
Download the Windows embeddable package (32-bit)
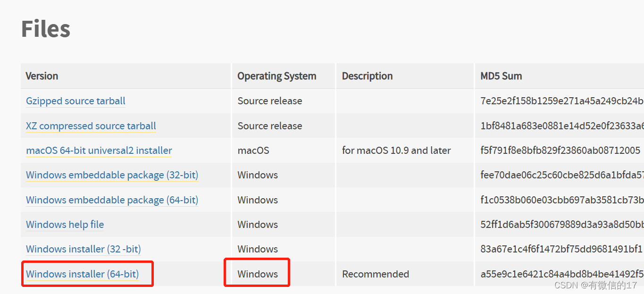[112, 175]
